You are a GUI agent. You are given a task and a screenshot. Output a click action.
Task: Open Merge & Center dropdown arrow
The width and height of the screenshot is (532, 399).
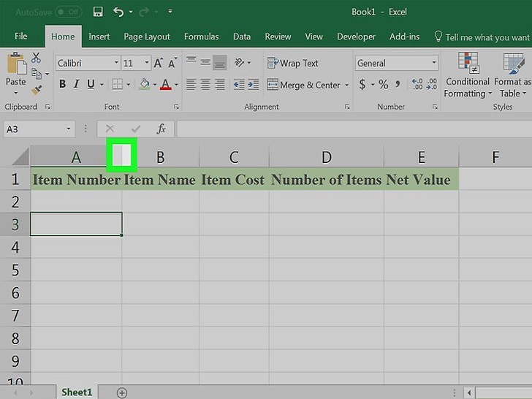pos(346,85)
